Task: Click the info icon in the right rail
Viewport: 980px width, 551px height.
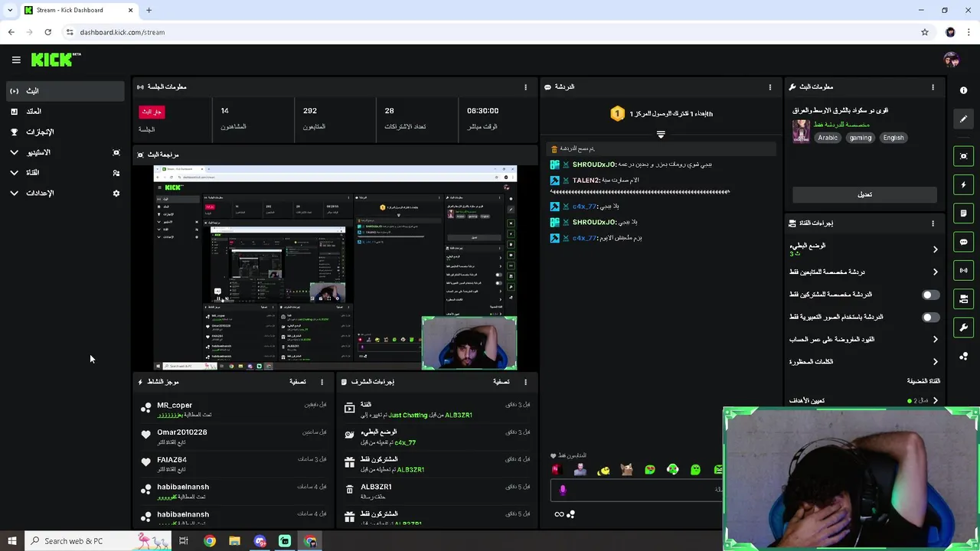Action: 963,90
